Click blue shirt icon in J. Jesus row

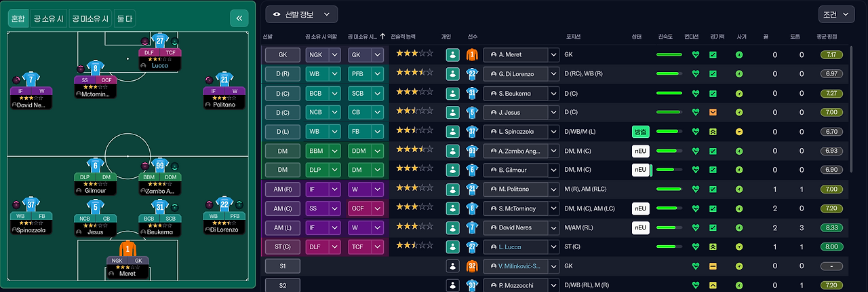coord(472,112)
